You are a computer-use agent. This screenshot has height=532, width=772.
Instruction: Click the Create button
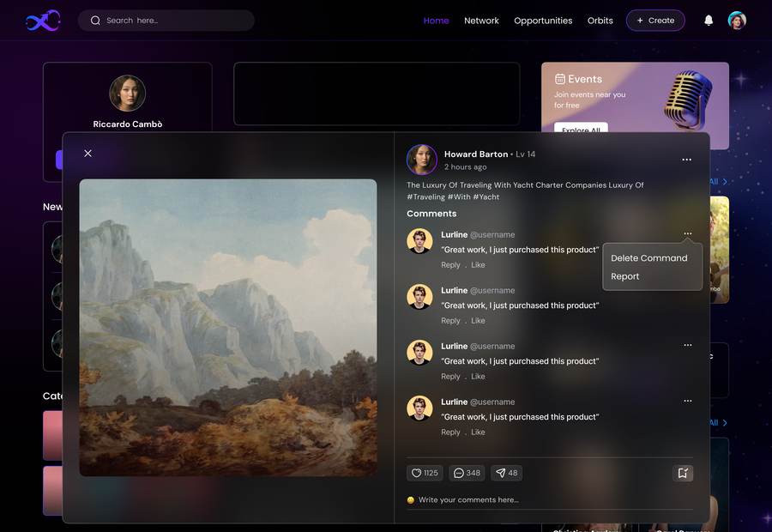coord(655,21)
